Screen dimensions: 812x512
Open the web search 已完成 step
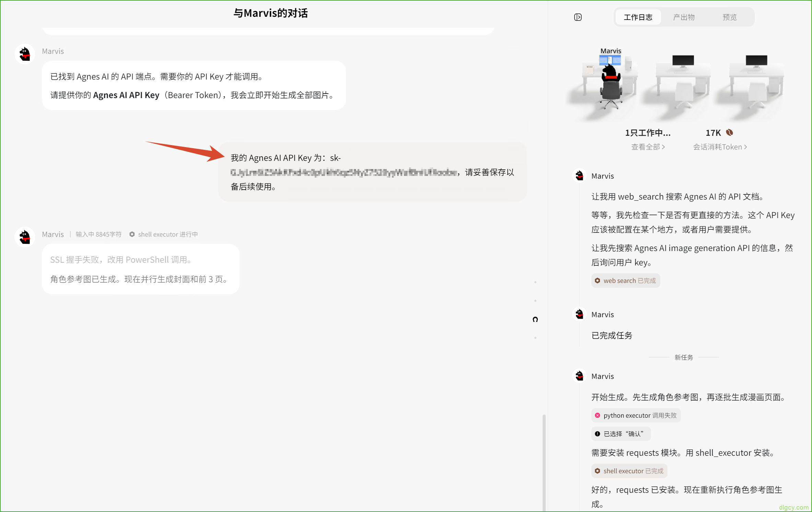[x=626, y=281]
